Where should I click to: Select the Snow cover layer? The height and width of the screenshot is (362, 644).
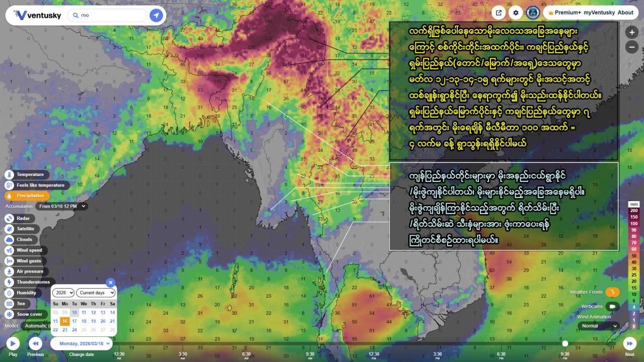pyautogui.click(x=10, y=314)
